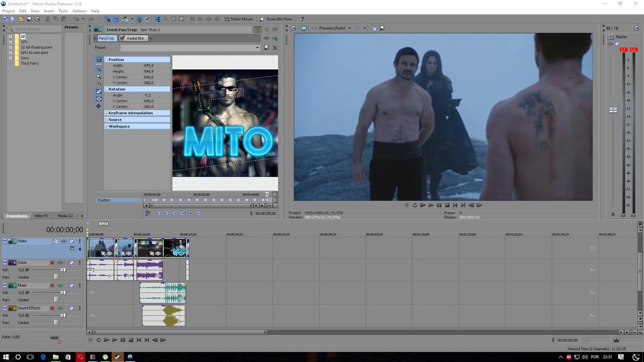Viewport: 644px width, 362px height.
Task: Expand the Source section
Action: 106,120
